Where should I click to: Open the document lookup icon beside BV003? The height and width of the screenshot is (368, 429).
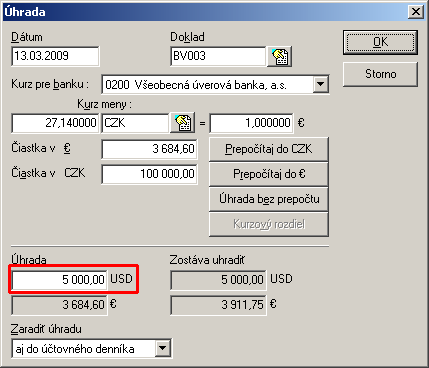tap(279, 56)
